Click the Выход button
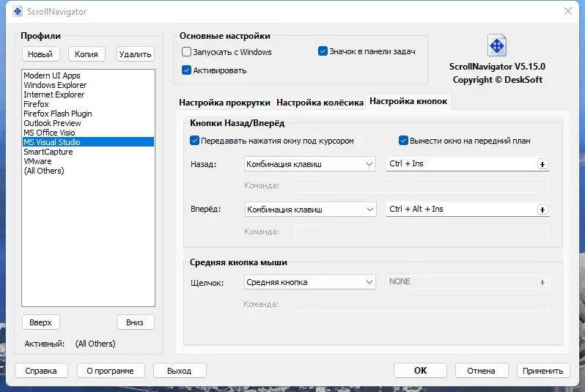Screen dimensions: 585x392 pyautogui.click(x=179, y=371)
